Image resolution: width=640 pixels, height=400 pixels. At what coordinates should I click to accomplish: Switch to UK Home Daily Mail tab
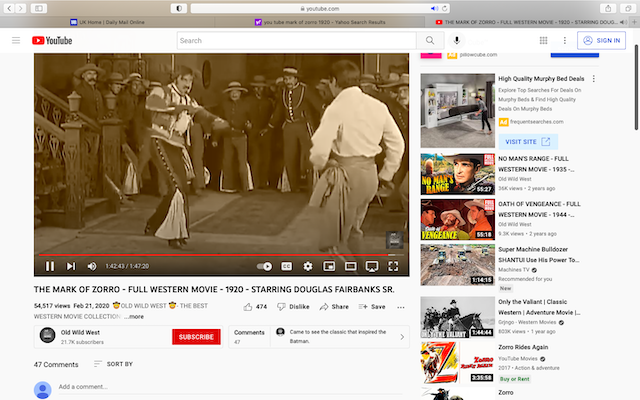(107, 22)
